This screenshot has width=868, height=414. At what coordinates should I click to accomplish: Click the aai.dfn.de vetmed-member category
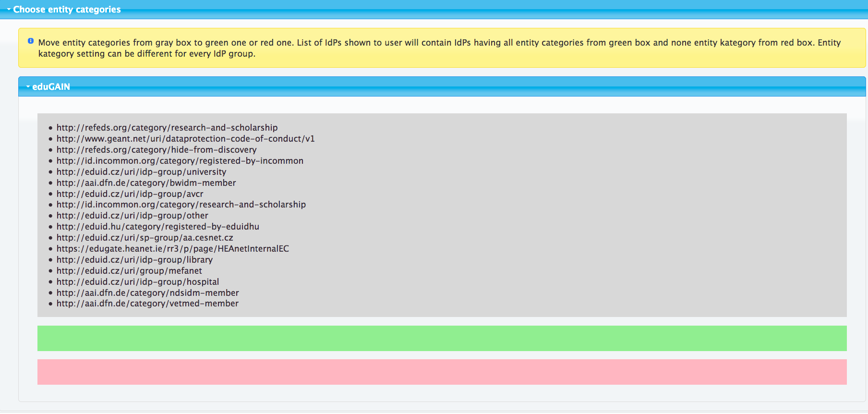[x=147, y=304]
